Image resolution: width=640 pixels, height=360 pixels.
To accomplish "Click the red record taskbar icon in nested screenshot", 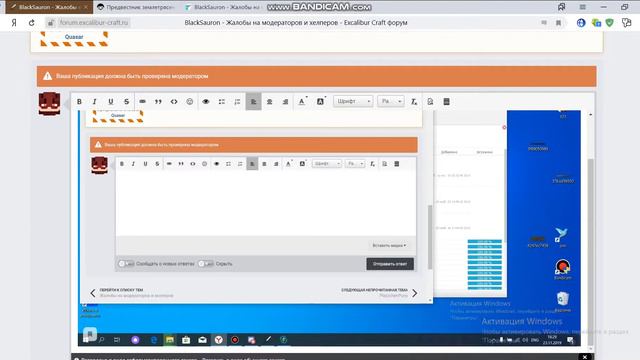I will pos(235,340).
